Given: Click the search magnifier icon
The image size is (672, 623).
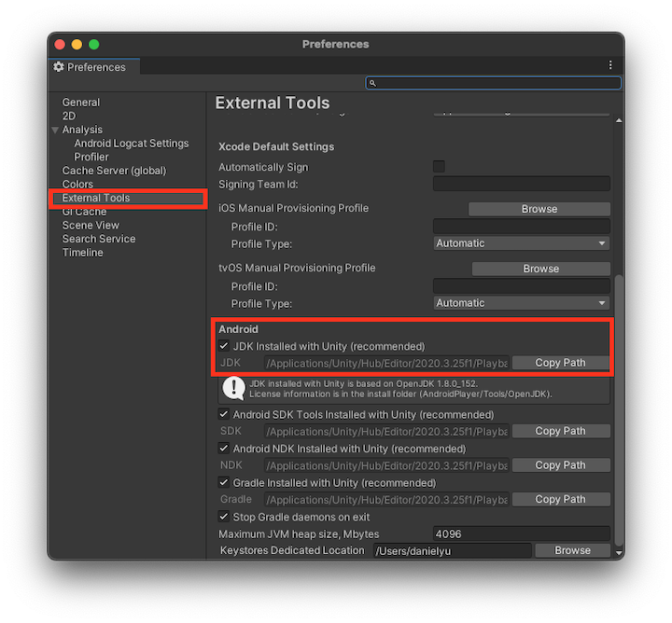Looking at the screenshot, I should [x=372, y=83].
